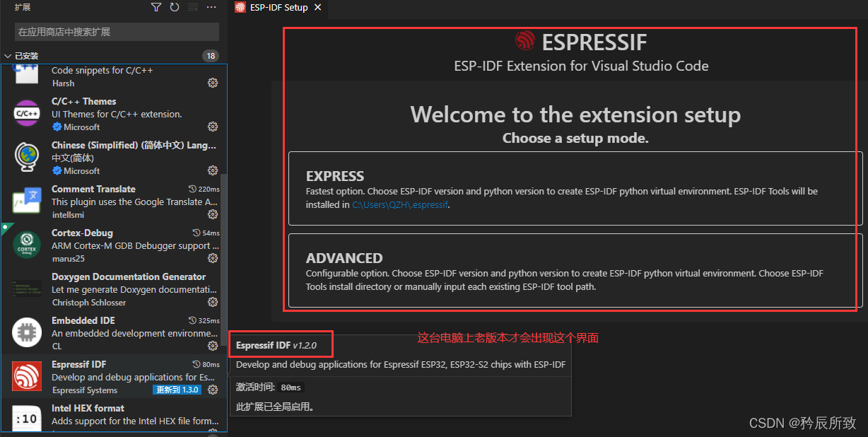Open gear settings for Cortex-Debug

[x=213, y=258]
